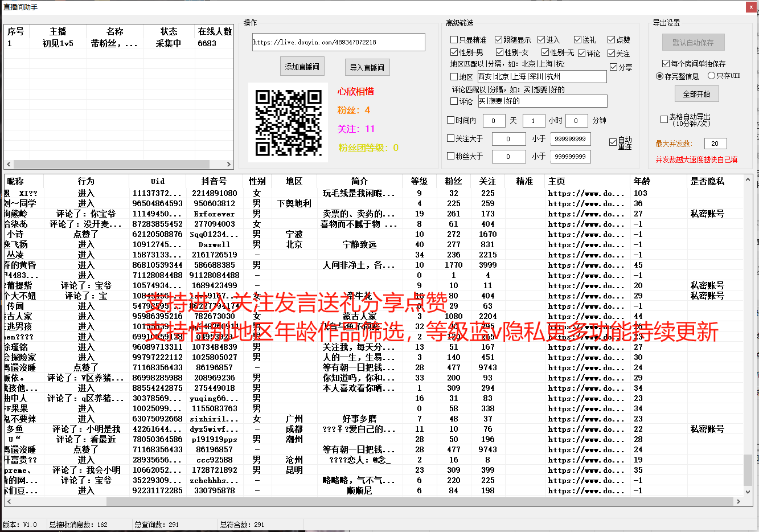Screen dimensions: 759x532
Task: Click the data table's down scroll arrow
Action: click(748, 491)
